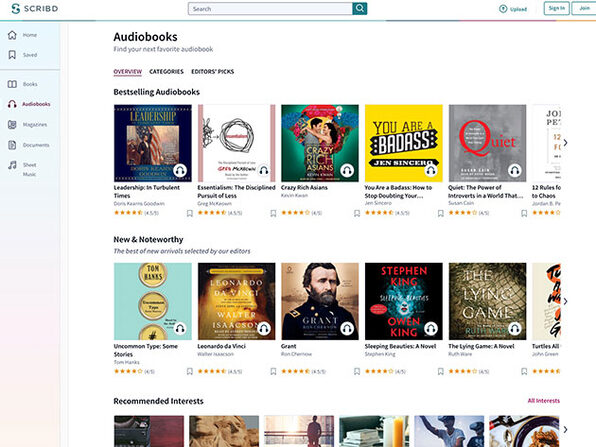
Task: Open the All Interests link
Action: 544,401
